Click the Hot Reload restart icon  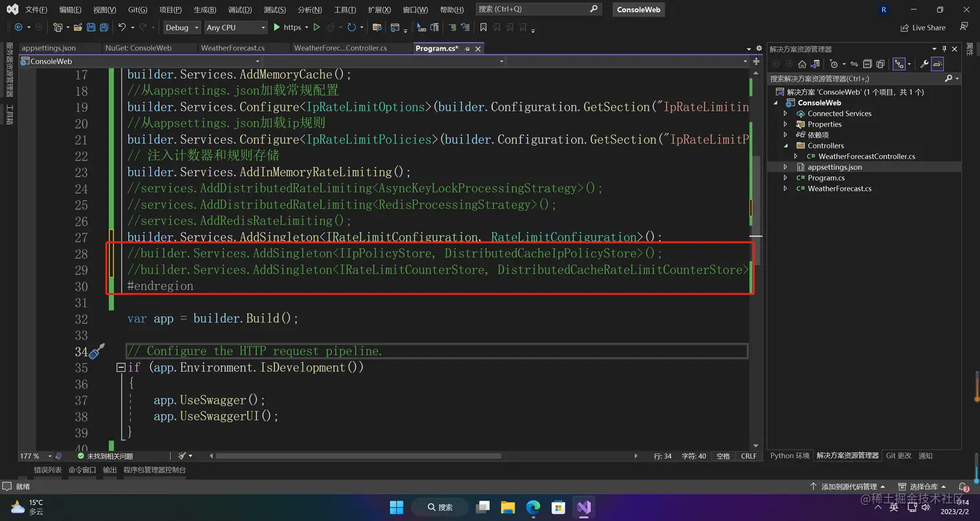351,27
